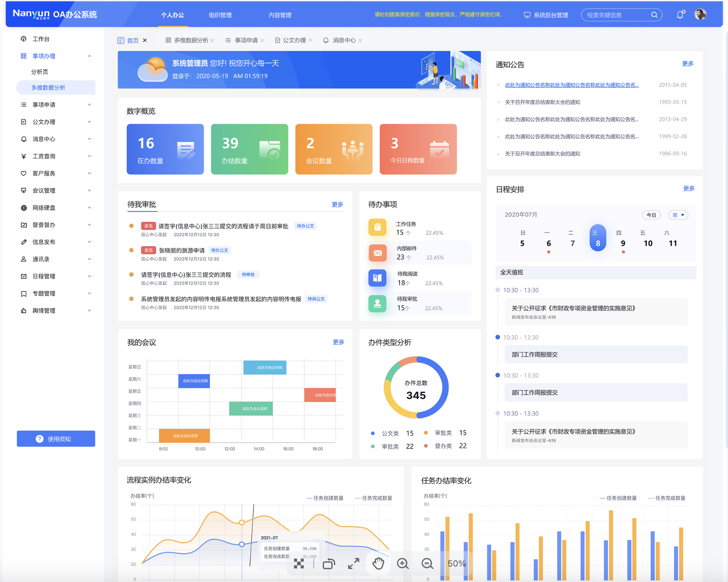Click 更多 in 我的会议 panel
728x582 pixels.
point(339,342)
